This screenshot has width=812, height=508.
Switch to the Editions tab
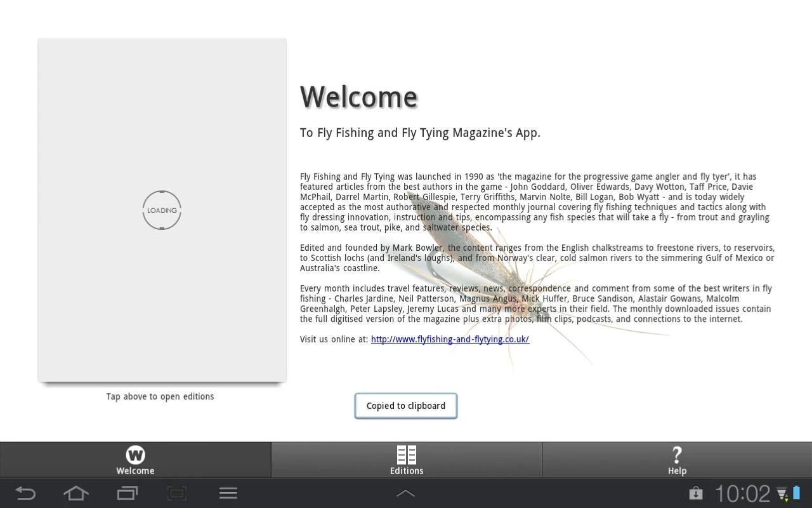point(407,460)
